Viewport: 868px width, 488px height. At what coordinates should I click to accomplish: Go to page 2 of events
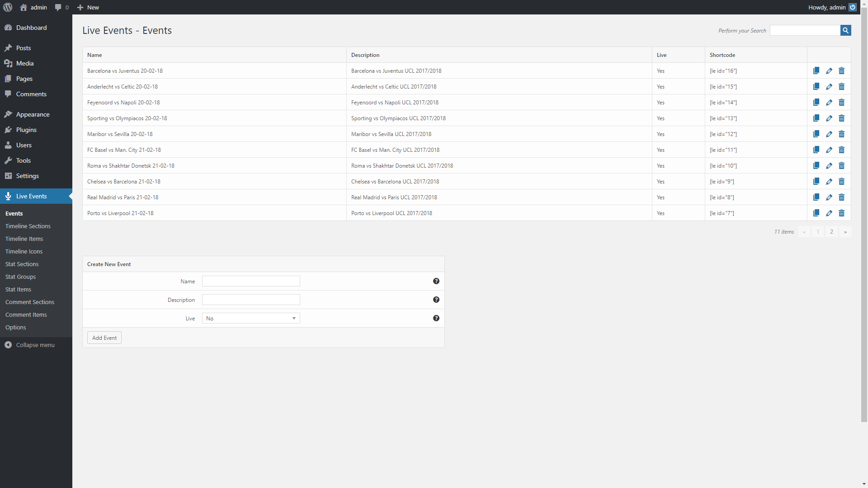click(831, 231)
